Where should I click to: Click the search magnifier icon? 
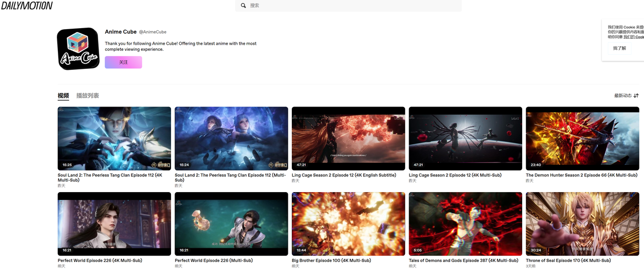pyautogui.click(x=244, y=6)
